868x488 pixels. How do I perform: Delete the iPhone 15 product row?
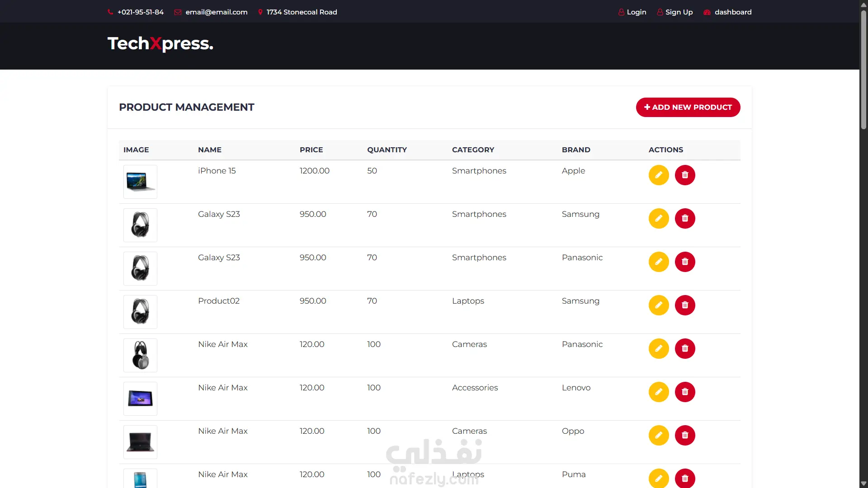(685, 175)
